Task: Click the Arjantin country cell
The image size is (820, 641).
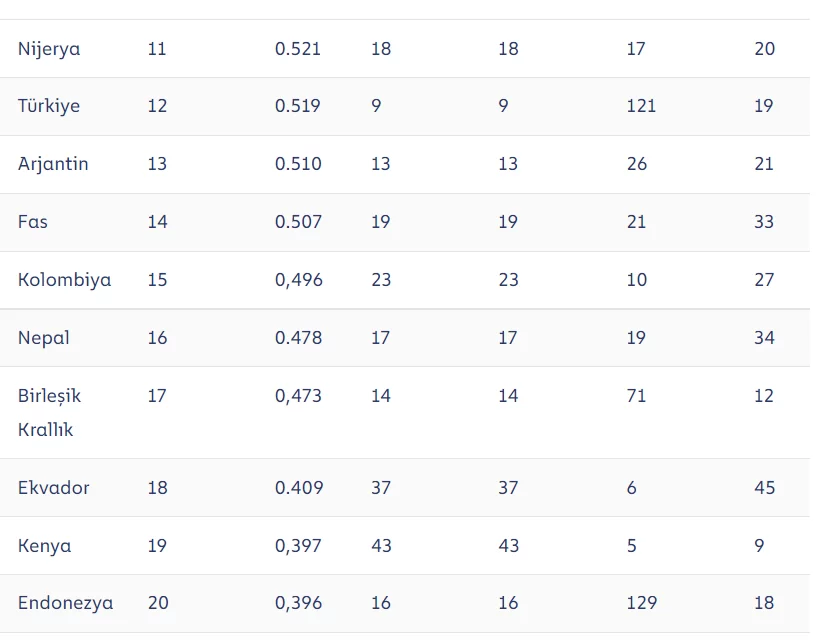Action: [53, 164]
